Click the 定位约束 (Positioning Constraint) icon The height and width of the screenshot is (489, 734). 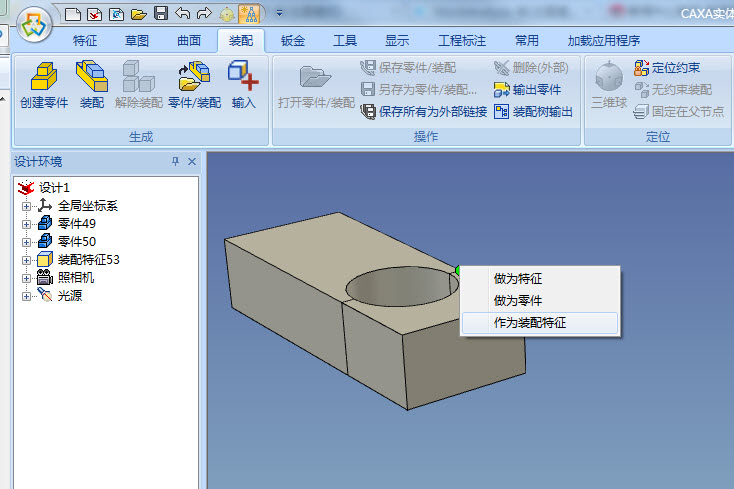click(667, 68)
